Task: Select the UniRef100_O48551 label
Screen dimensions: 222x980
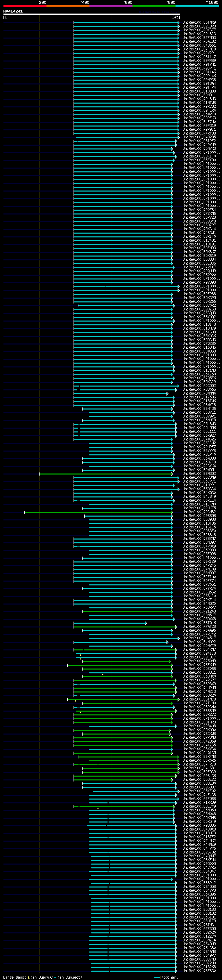Action: pyautogui.click(x=199, y=45)
